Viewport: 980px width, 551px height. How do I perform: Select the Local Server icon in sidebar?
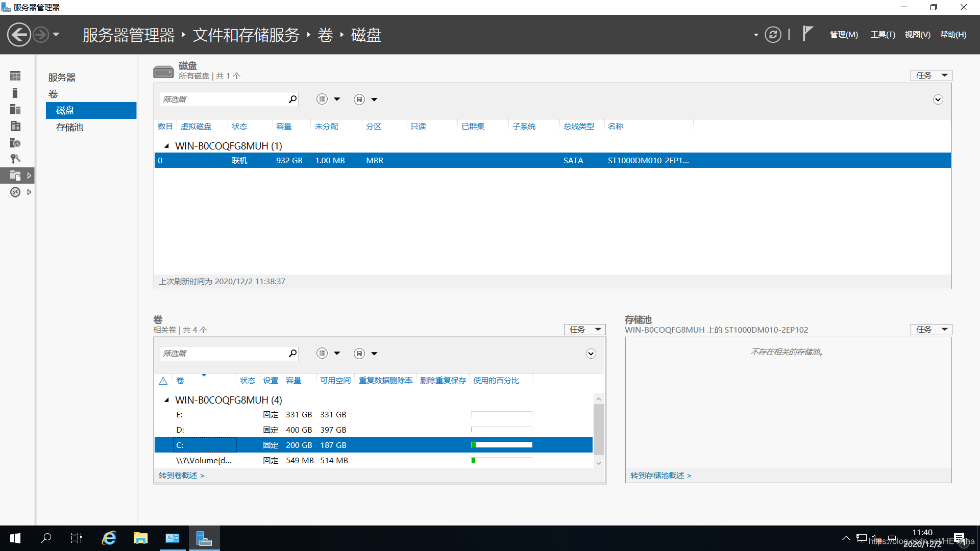coord(15,92)
